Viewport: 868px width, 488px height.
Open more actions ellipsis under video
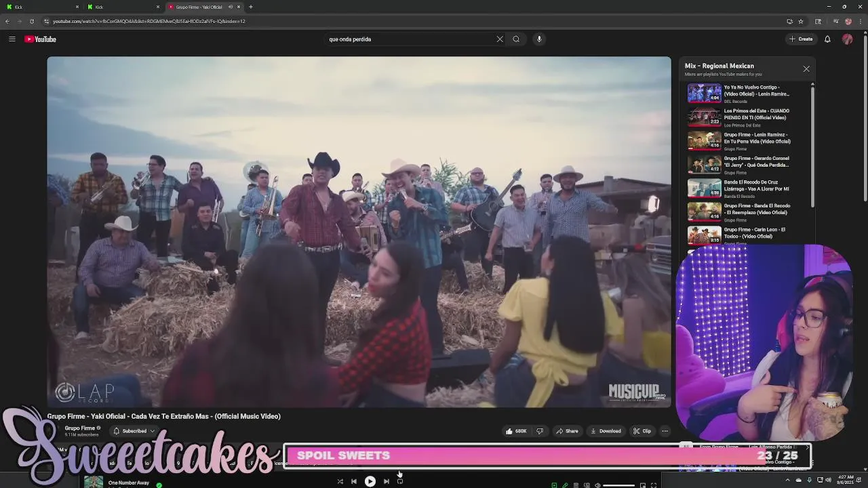[665, 431]
